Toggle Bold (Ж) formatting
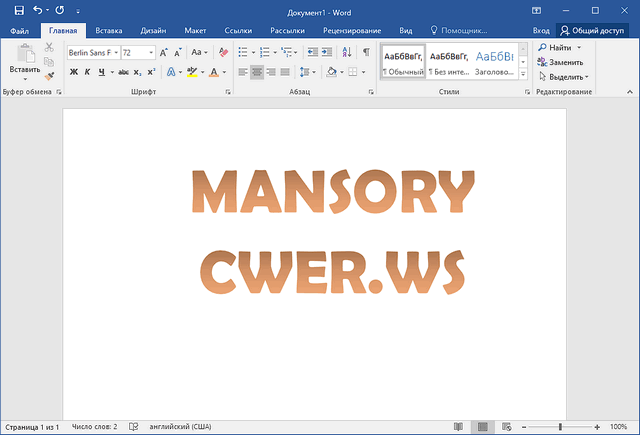Screen dimensions: 640x435 click(74, 72)
